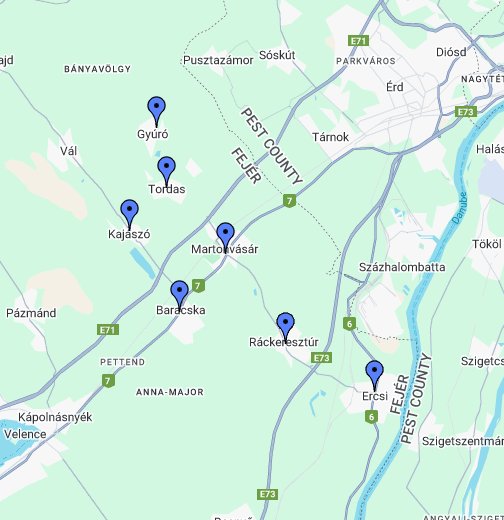Select the Vál village label
This screenshot has height=520, width=504.
pos(69,151)
